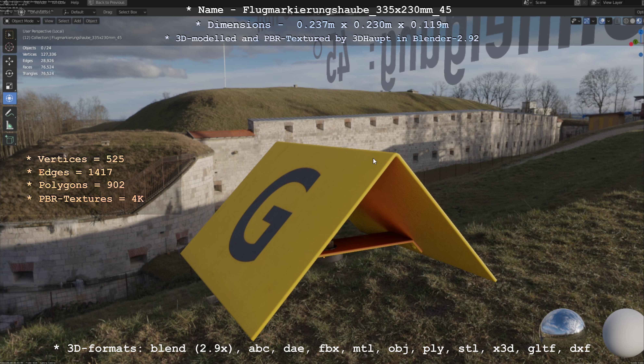Expand the overlay options arrow
The width and height of the screenshot is (644, 364).
tap(608, 21)
